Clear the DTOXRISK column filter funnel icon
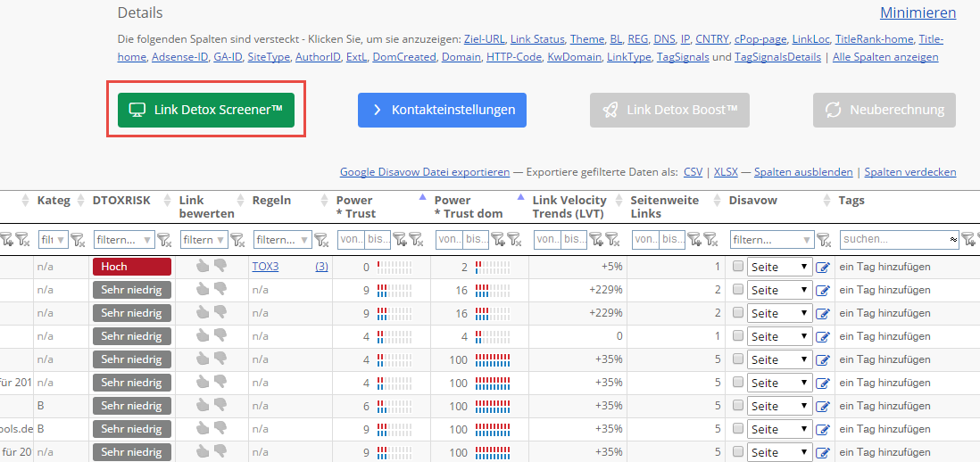Viewport: 980px width, 462px height. (x=163, y=239)
